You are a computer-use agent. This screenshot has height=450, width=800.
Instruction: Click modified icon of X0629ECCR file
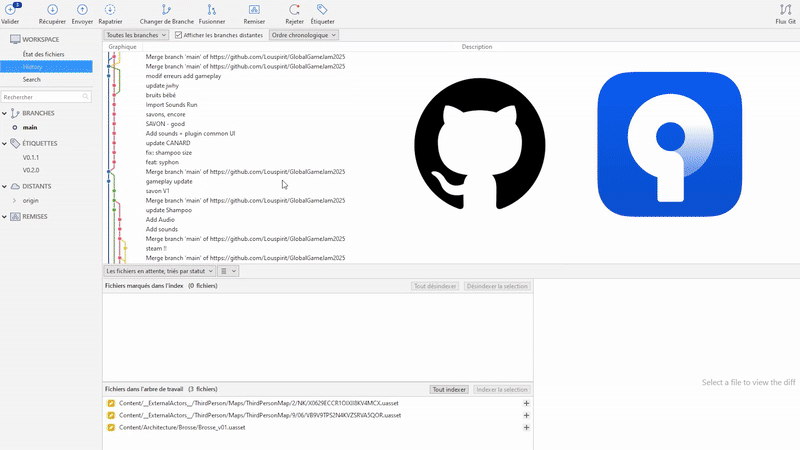pyautogui.click(x=111, y=403)
